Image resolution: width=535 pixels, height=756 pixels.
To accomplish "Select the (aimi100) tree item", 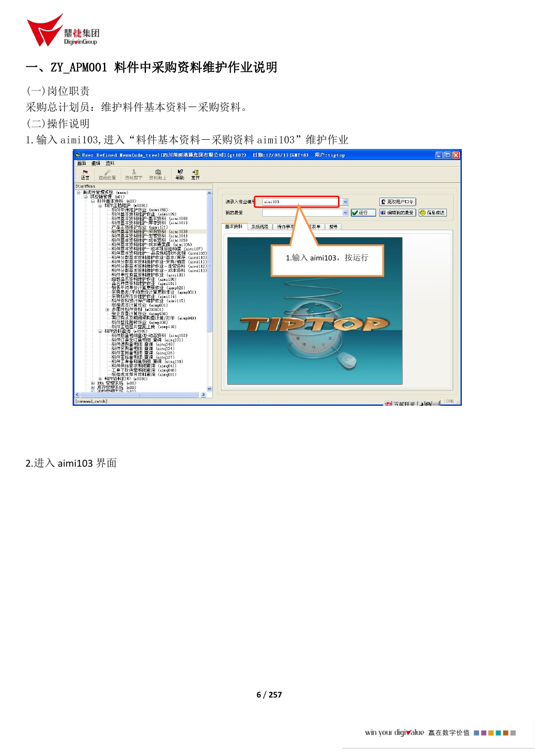I will [150, 218].
